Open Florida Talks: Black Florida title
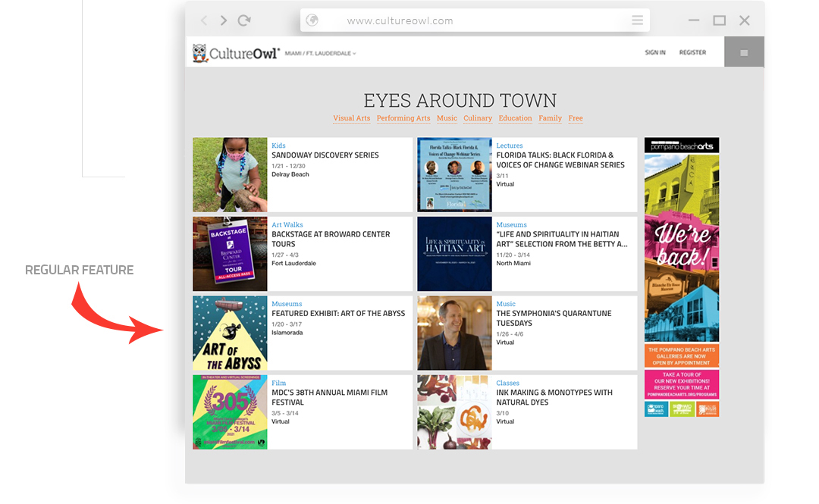Viewport: 819px width, 504px height. tap(560, 160)
